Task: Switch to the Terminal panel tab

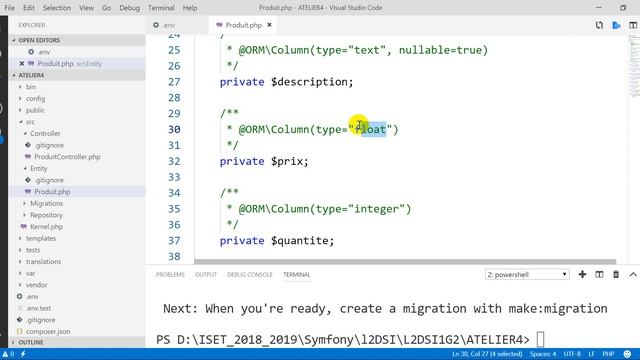Action: pyautogui.click(x=297, y=274)
